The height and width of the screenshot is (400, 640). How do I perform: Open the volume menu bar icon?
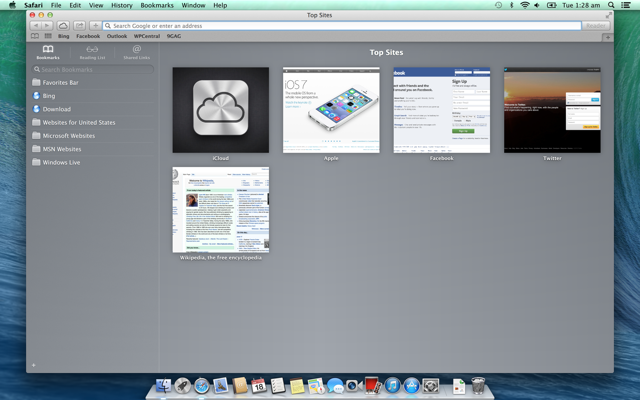pyautogui.click(x=537, y=5)
